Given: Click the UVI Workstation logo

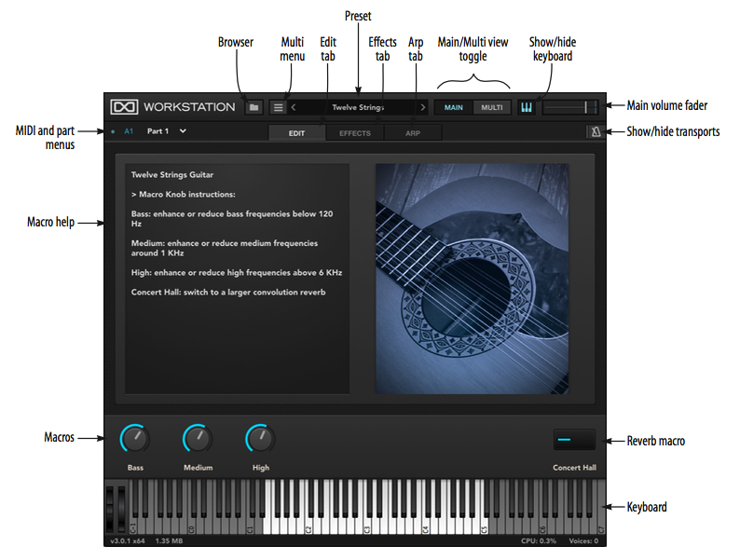Looking at the screenshot, I should (x=124, y=107).
